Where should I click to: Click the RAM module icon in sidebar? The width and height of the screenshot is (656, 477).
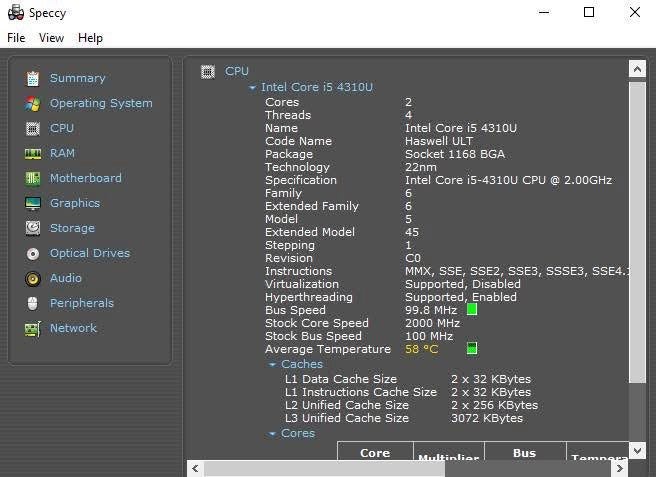tap(33, 154)
